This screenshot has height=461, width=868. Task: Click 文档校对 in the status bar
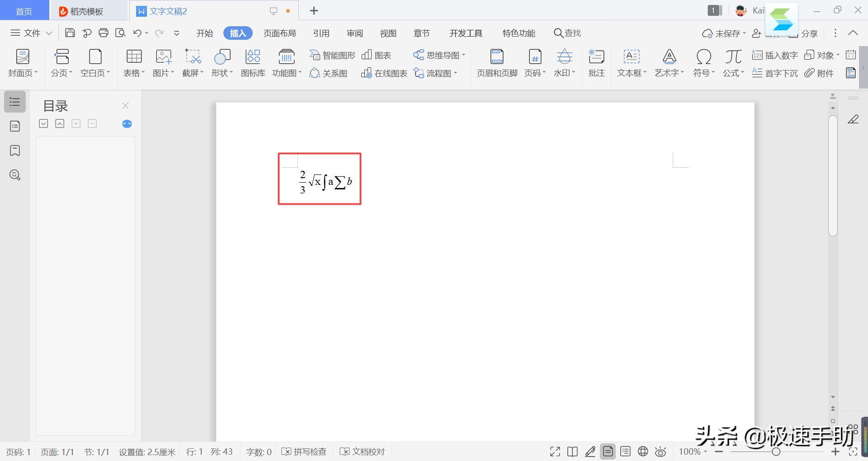pyautogui.click(x=363, y=452)
